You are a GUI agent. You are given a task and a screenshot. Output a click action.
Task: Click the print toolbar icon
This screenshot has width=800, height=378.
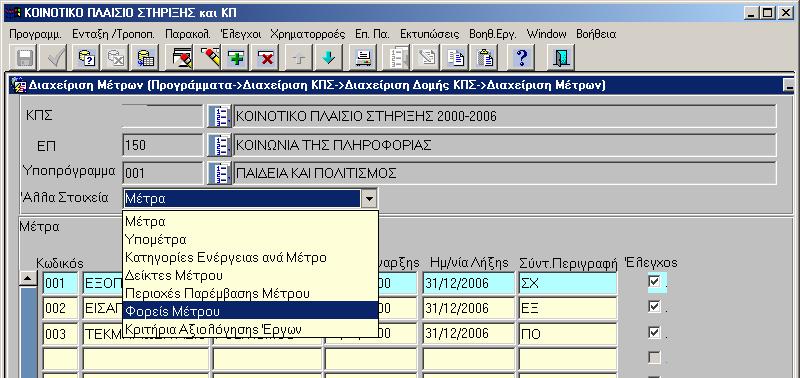pyautogui.click(x=363, y=58)
